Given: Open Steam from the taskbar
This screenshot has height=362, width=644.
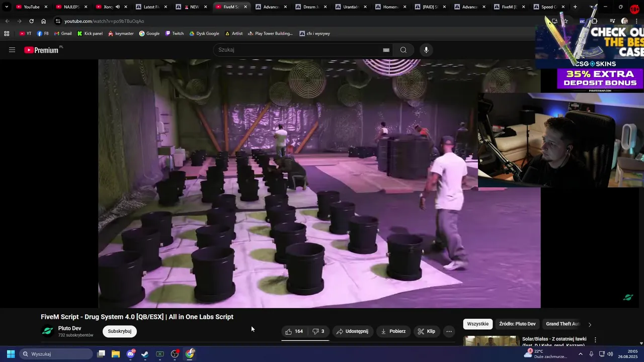Looking at the screenshot, I should coord(145,354).
